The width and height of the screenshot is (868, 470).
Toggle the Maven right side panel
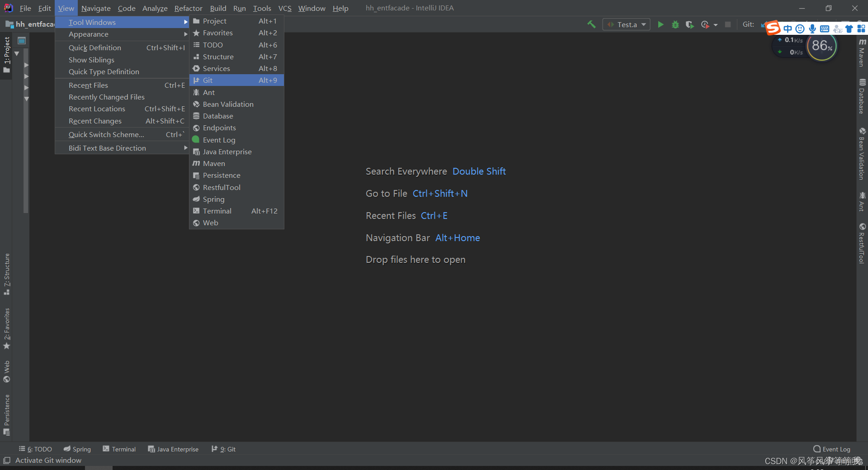862,52
